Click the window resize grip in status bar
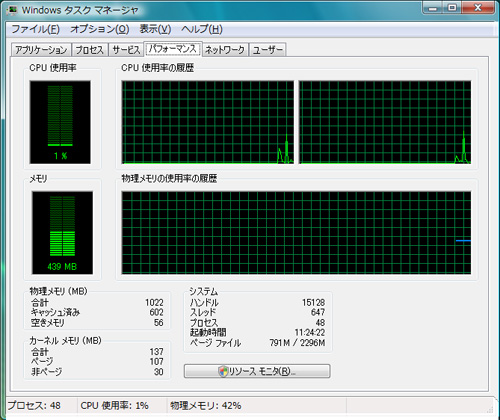 (490, 409)
